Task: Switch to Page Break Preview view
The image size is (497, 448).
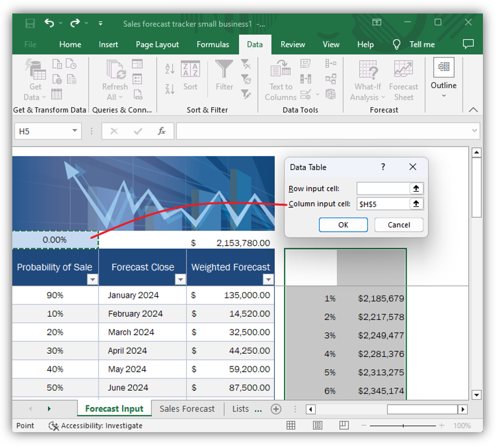Action: [x=344, y=426]
